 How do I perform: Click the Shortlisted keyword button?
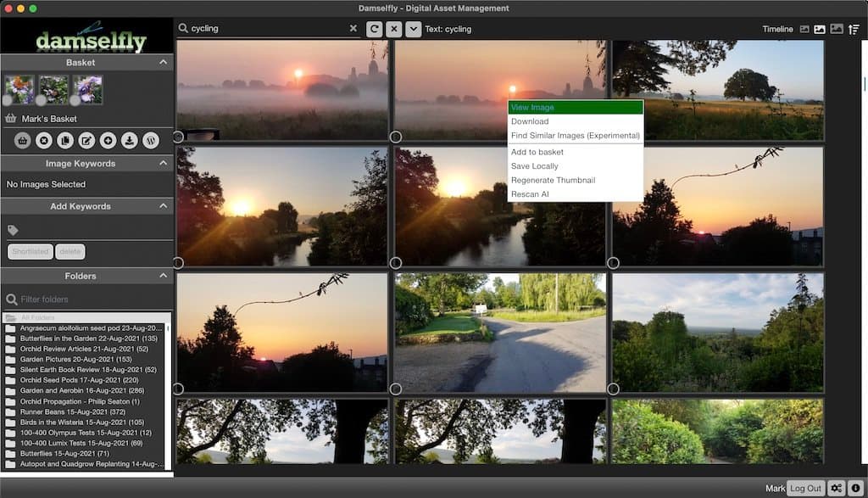click(x=30, y=251)
